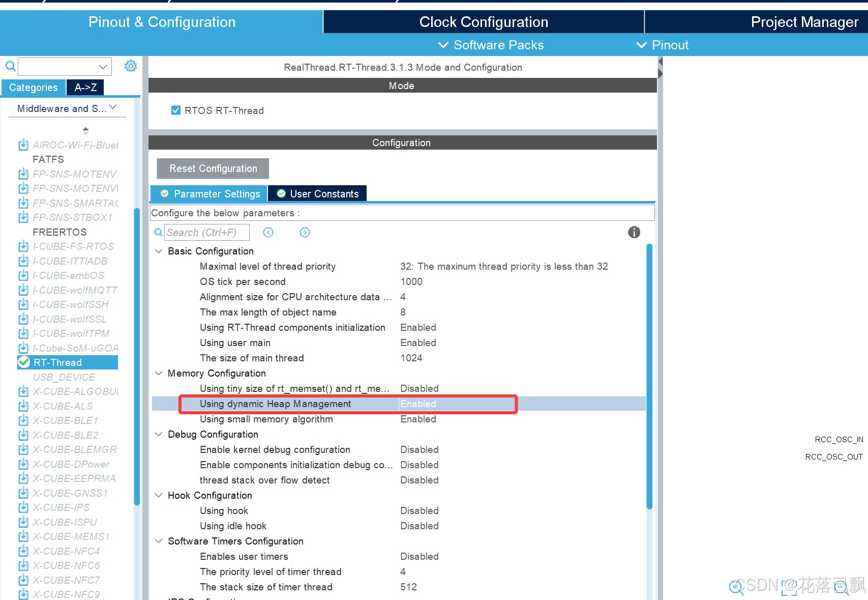Select the Using user main Enabled value

point(418,342)
